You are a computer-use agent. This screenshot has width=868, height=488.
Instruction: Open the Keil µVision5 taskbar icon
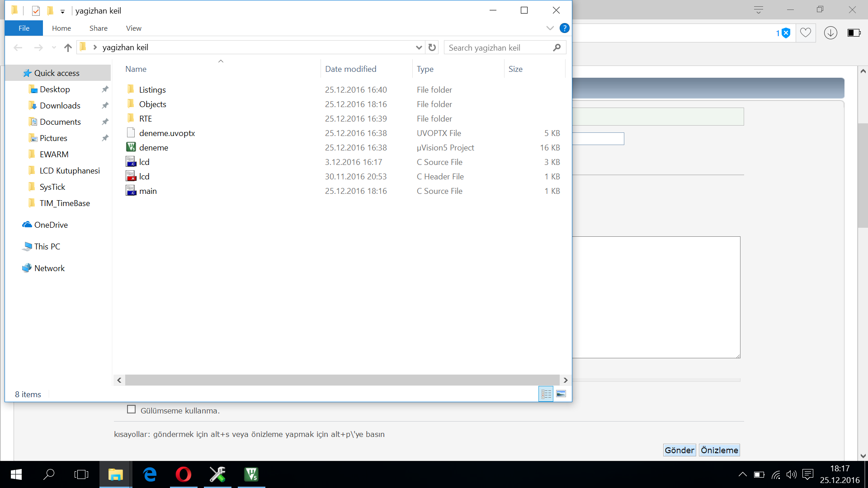pos(251,474)
